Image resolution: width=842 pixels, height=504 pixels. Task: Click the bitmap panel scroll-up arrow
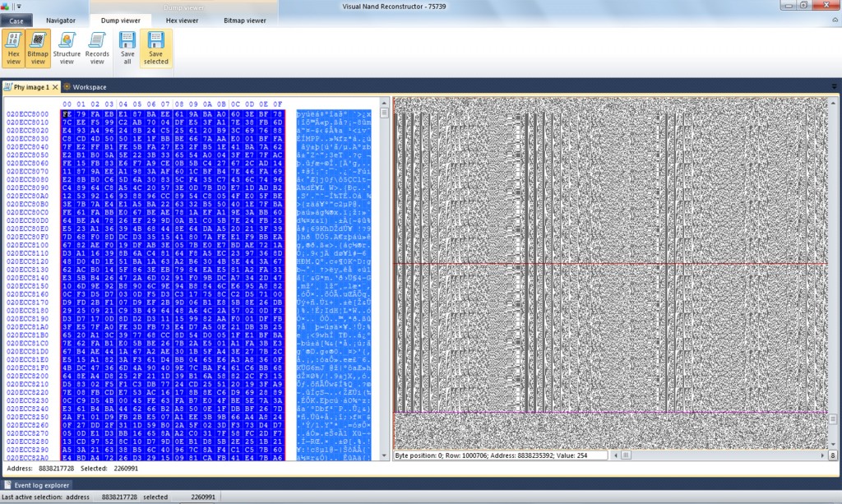pyautogui.click(x=833, y=103)
